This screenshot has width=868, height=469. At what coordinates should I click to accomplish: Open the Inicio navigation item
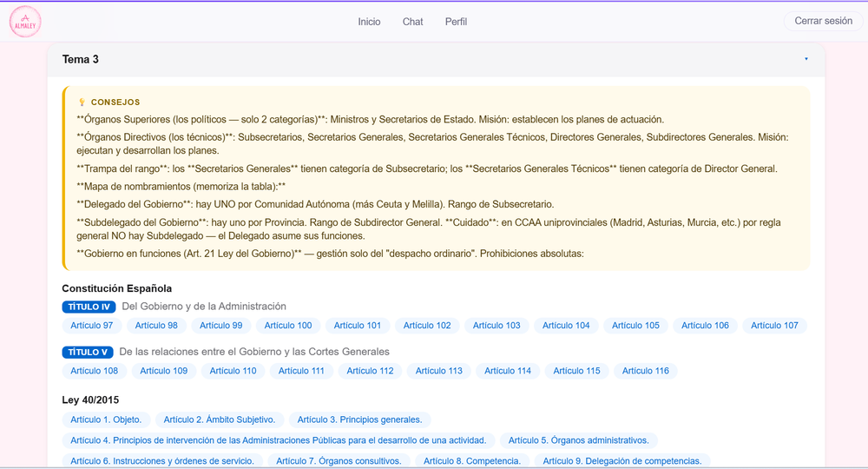pyautogui.click(x=369, y=22)
